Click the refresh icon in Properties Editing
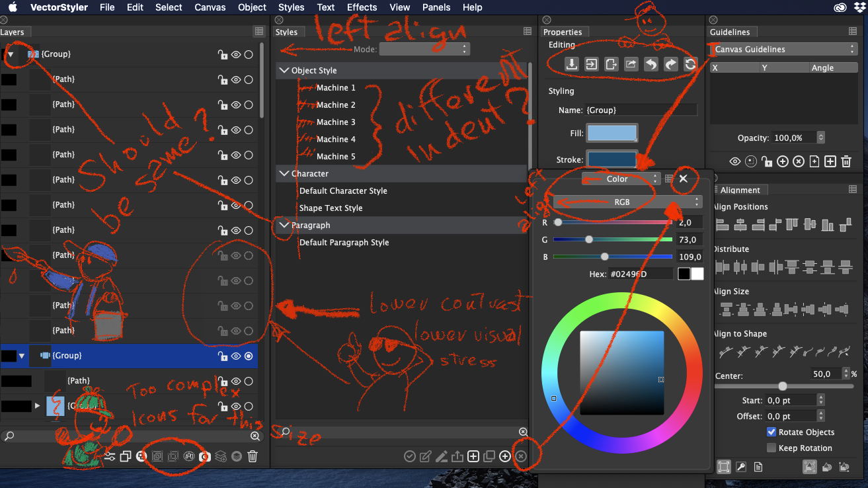Screen dimensions: 868x488 point(690,64)
